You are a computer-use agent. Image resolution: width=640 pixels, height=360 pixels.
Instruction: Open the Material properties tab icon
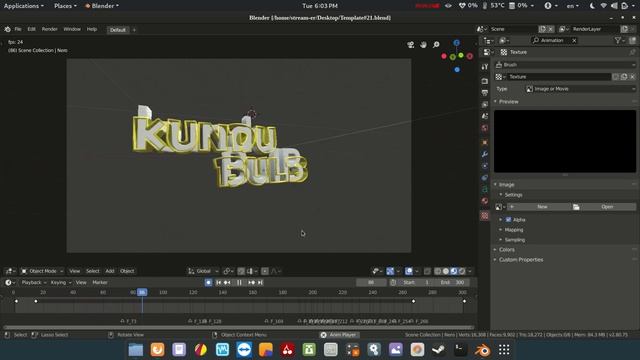pos(484,201)
